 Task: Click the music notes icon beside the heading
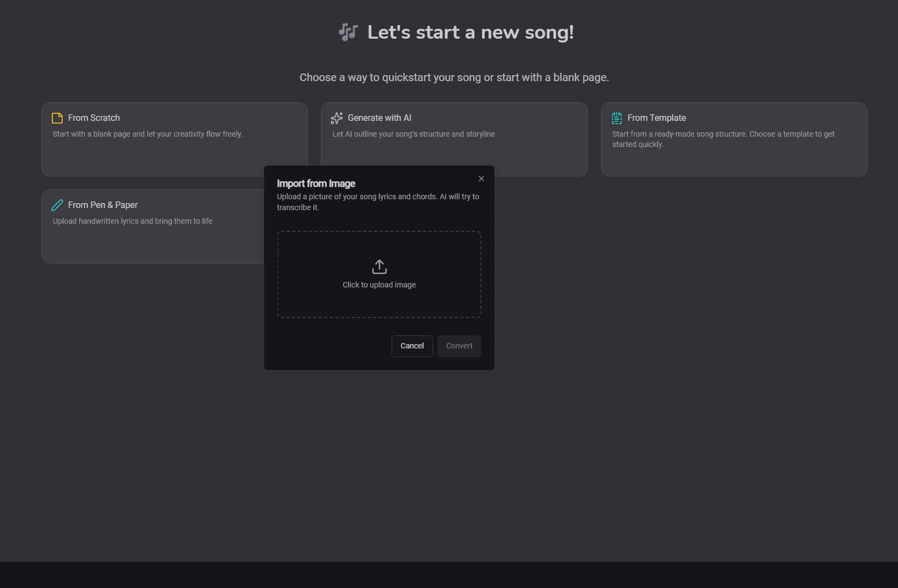point(348,32)
